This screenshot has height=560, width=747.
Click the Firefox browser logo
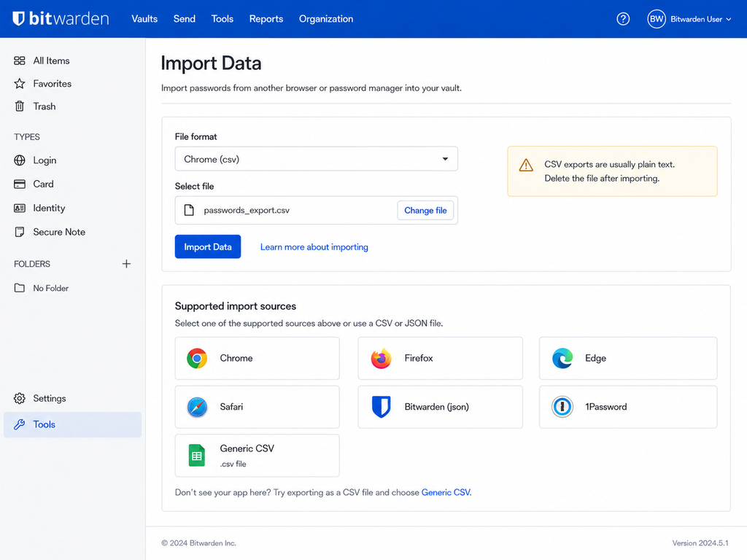pyautogui.click(x=381, y=358)
